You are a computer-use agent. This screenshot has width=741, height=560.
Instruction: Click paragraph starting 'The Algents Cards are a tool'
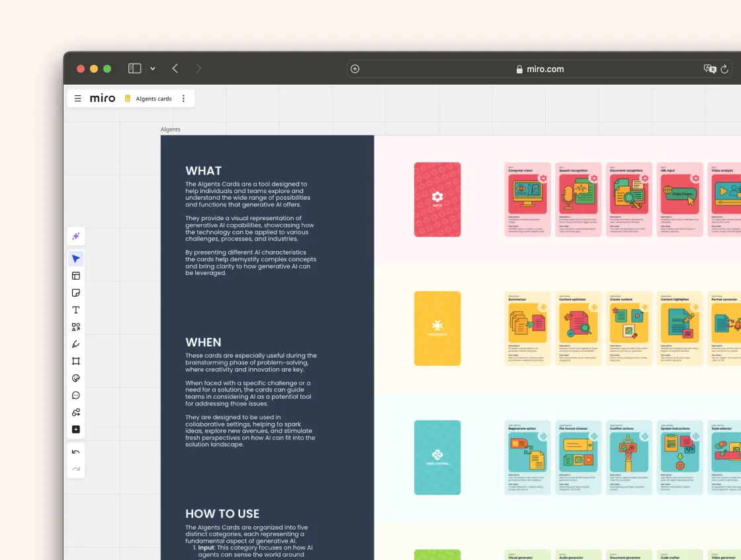pos(247,194)
